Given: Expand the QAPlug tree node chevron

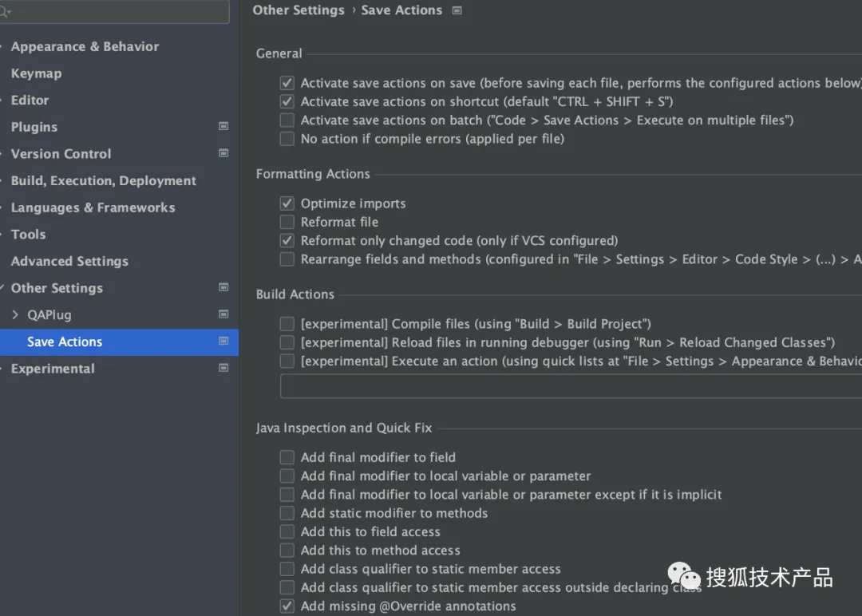Looking at the screenshot, I should 15,315.
